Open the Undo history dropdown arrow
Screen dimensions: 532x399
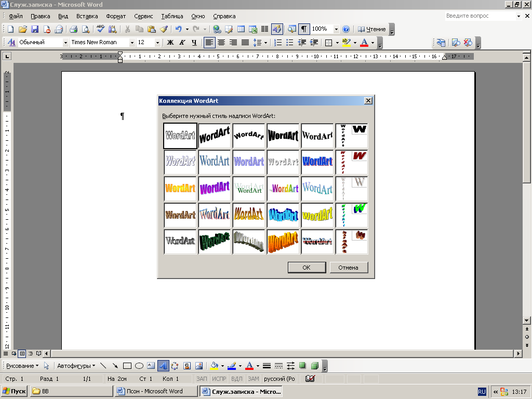point(187,29)
